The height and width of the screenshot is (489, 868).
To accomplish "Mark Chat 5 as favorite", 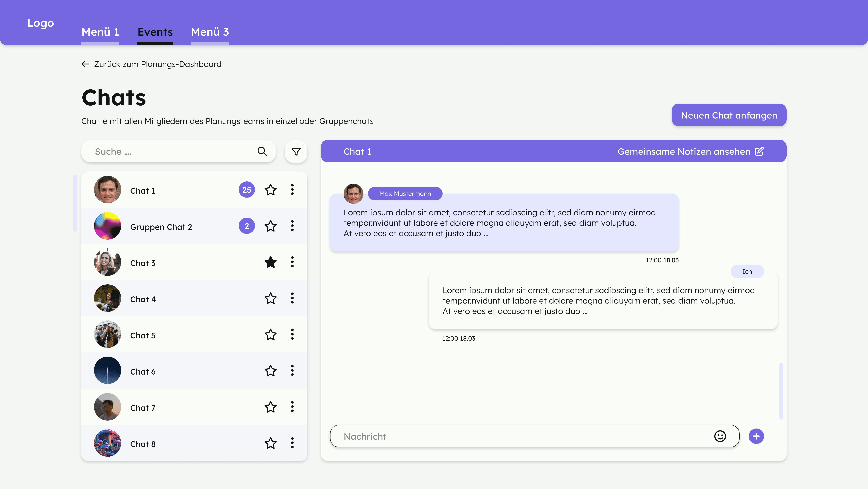I will (x=271, y=335).
